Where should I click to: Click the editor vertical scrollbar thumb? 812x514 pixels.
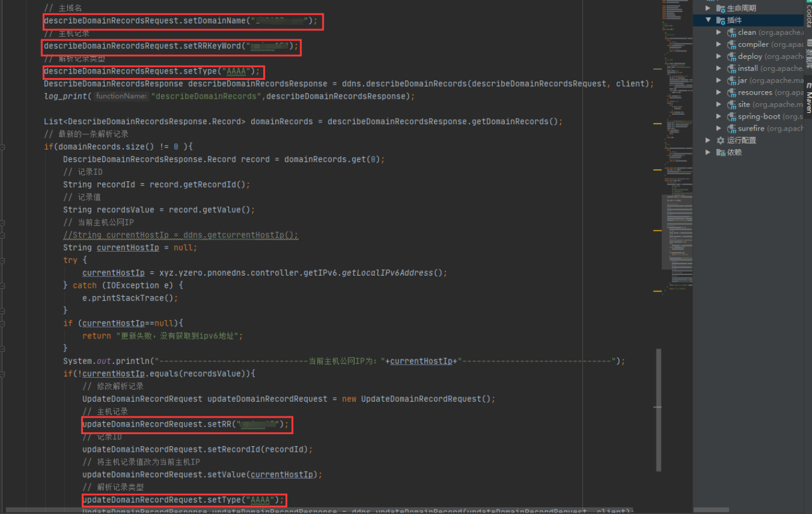tap(658, 406)
